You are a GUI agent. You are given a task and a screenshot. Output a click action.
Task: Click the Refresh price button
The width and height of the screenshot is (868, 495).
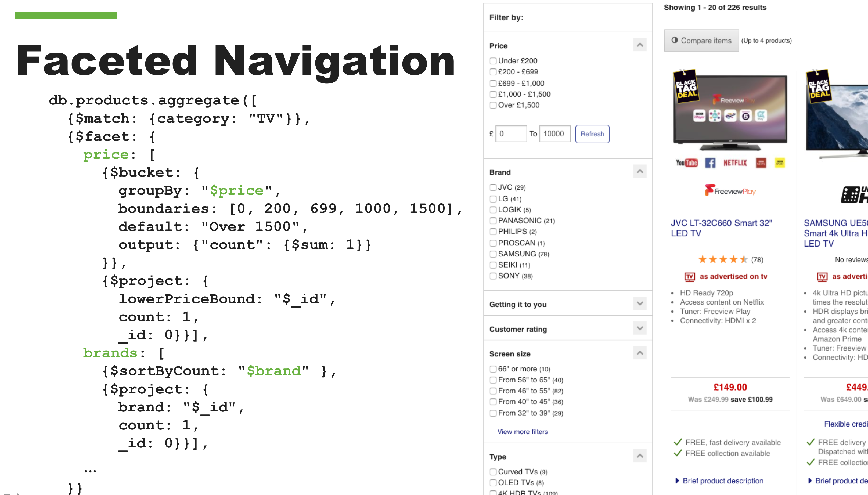point(592,134)
